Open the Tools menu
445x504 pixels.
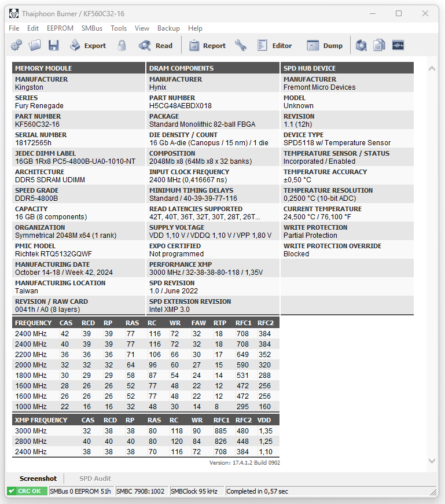click(119, 28)
